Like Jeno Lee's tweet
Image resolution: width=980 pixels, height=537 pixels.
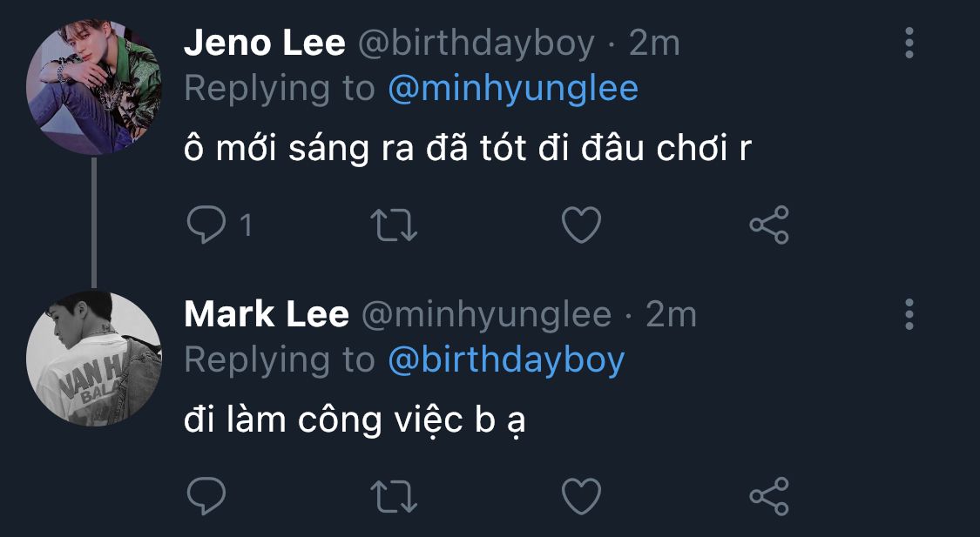[x=581, y=225]
